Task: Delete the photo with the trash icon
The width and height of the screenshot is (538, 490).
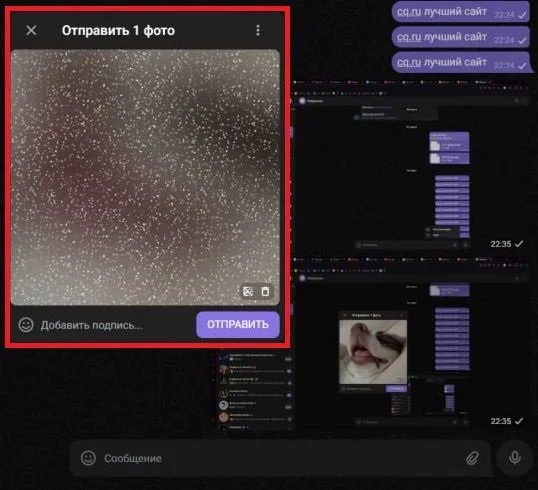Action: (x=265, y=292)
